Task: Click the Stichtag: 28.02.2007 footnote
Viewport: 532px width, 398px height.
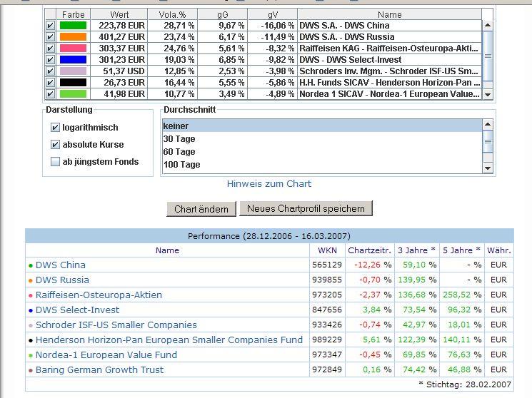Action: [x=465, y=384]
